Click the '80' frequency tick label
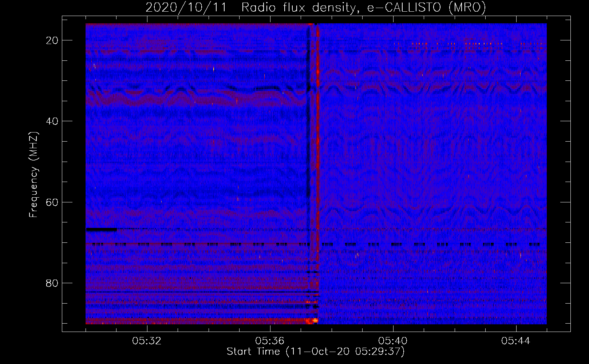The width and height of the screenshot is (589, 364). coord(52,283)
